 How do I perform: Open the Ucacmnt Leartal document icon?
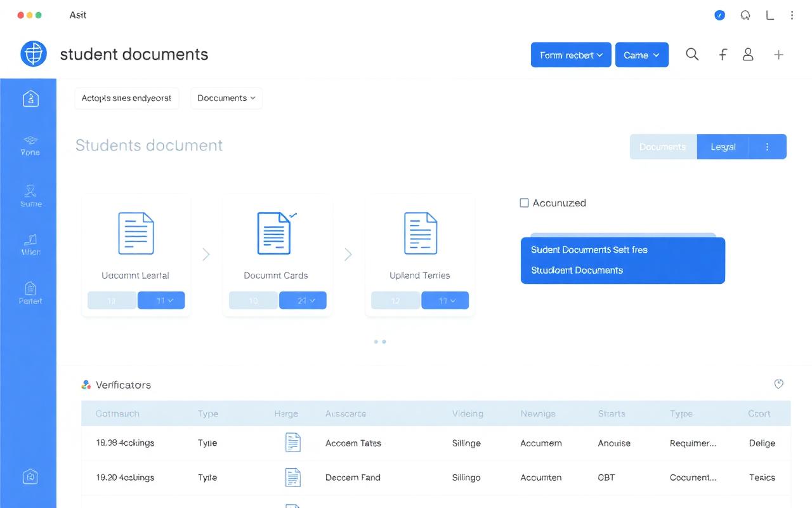coord(136,234)
